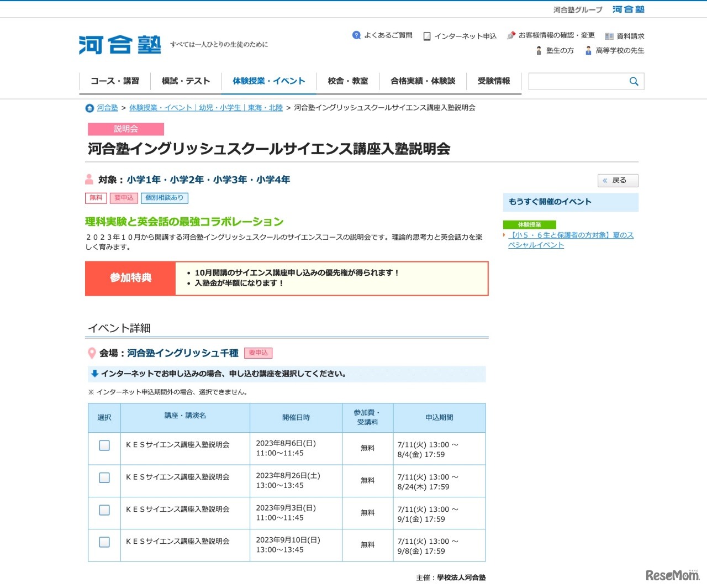
Task: Click the magnifying glass search icon
Action: coord(633,81)
